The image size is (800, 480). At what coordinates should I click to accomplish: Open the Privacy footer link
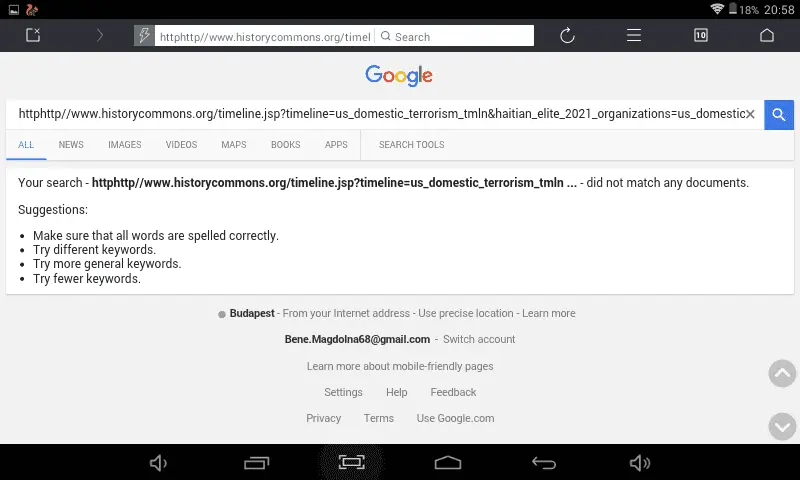click(x=323, y=418)
